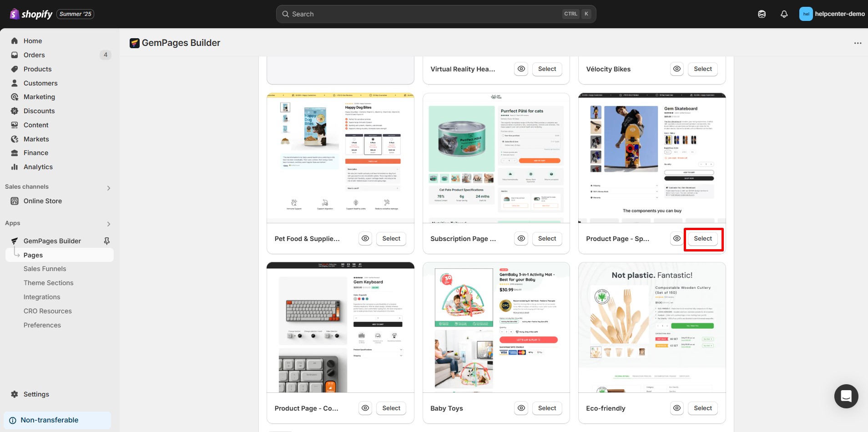Image resolution: width=868 pixels, height=432 pixels.
Task: Open the GemPages Builder overflow menu
Action: click(857, 42)
